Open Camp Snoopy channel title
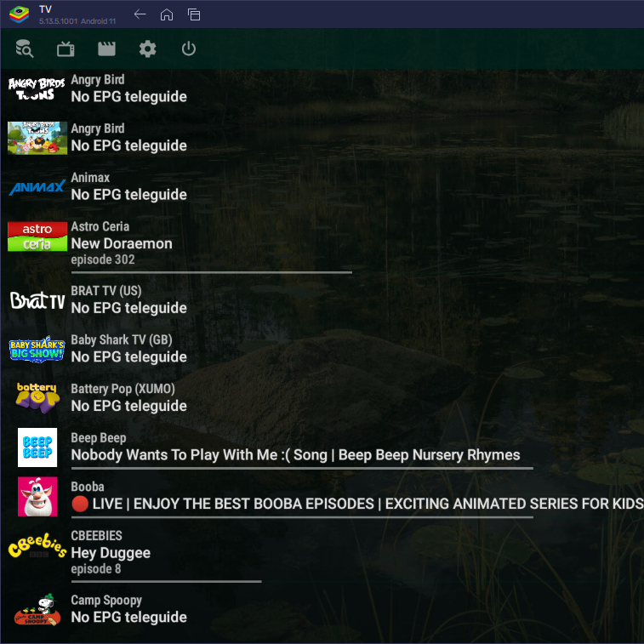Screen dimensions: 644x644 click(106, 601)
